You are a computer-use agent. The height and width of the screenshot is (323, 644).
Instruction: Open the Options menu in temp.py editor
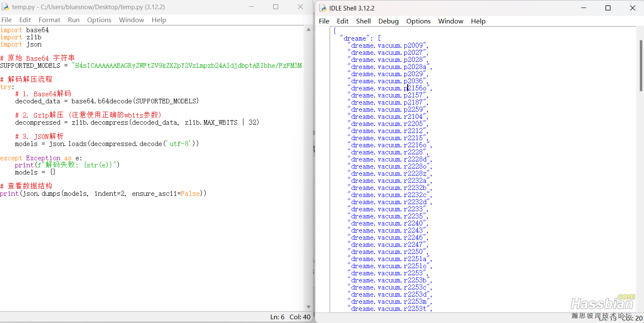click(99, 20)
